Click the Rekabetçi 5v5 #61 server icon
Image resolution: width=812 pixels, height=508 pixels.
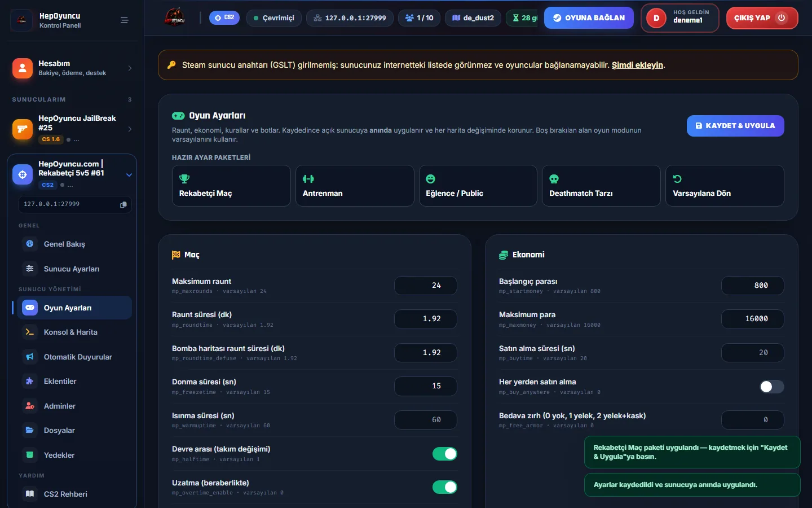pyautogui.click(x=23, y=174)
